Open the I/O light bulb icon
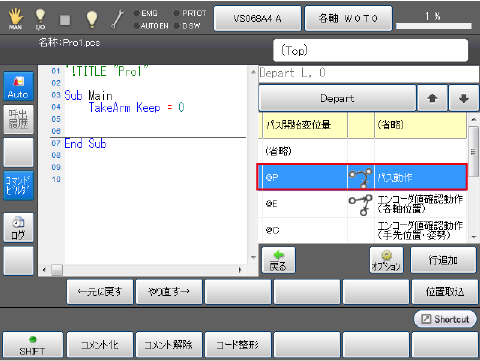The image size is (480, 361). pos(40,19)
